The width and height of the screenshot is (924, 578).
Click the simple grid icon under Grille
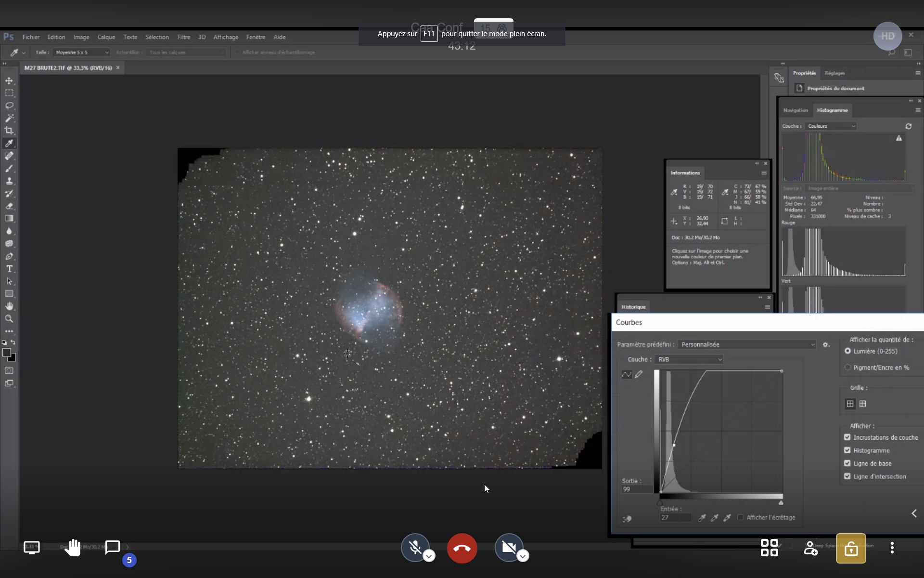click(850, 404)
